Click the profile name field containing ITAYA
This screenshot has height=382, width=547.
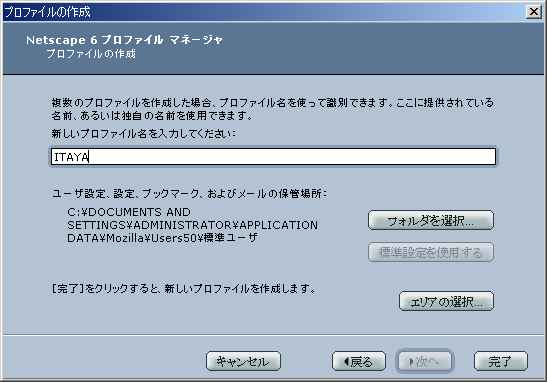pyautogui.click(x=273, y=157)
